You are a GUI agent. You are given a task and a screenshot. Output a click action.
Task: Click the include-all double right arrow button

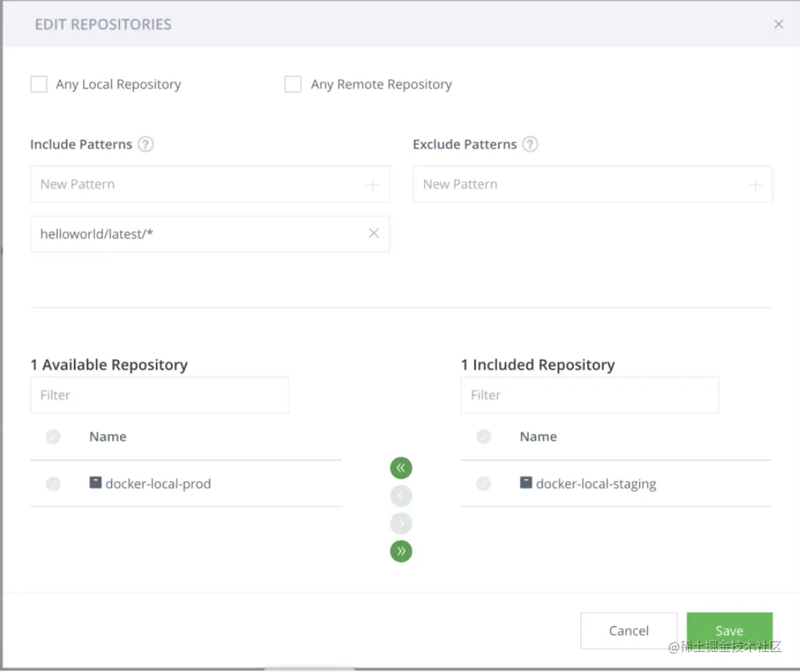pos(401,551)
